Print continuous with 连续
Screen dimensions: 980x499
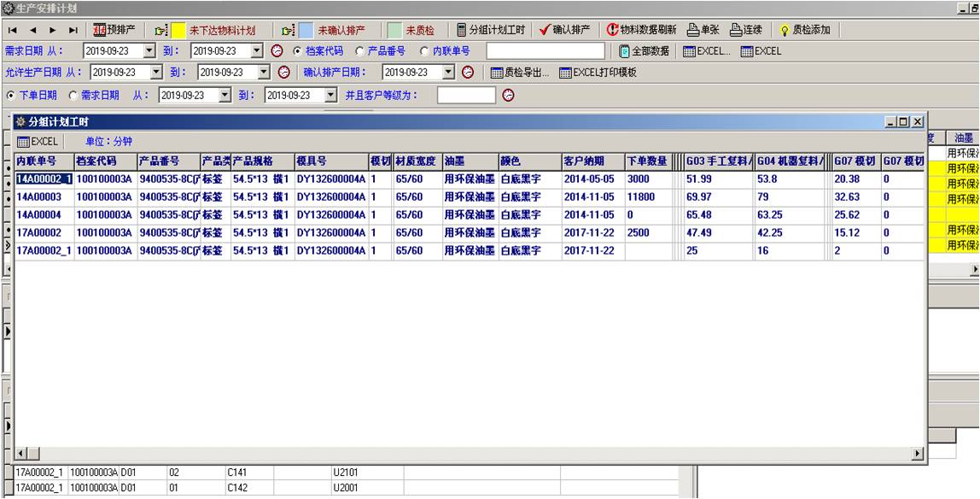745,29
